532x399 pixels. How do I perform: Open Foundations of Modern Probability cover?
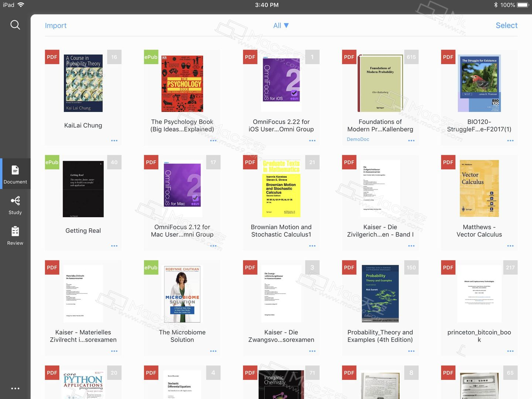tap(380, 83)
